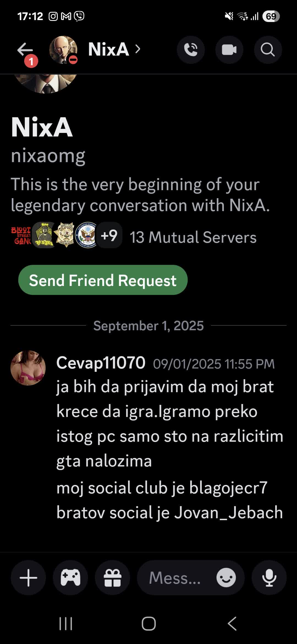Open NixA's header avatar
This screenshot has height=644, width=297.
click(63, 50)
